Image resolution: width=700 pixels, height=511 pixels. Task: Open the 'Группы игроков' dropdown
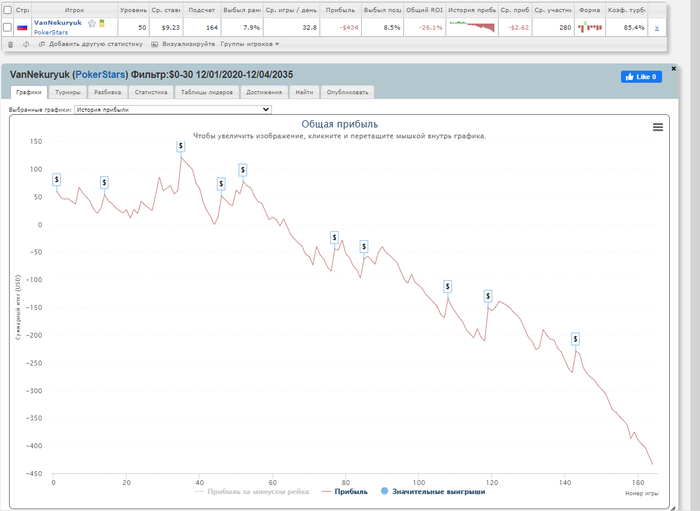pos(250,44)
